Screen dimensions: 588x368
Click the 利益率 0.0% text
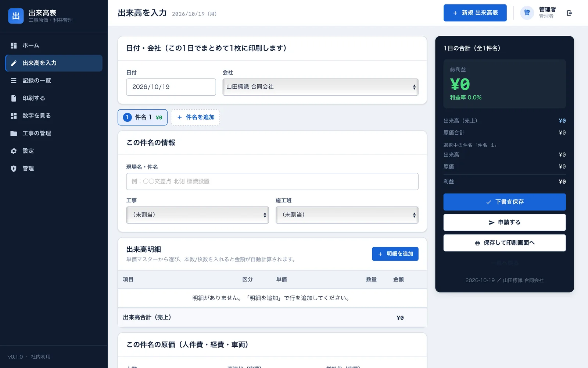(x=466, y=98)
